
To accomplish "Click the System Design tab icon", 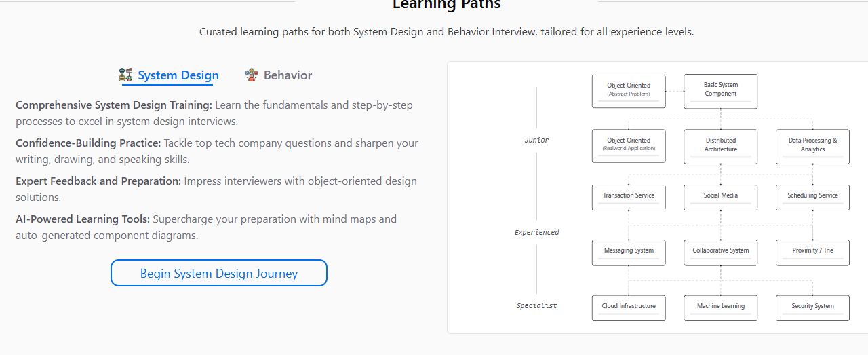I will click(125, 75).
